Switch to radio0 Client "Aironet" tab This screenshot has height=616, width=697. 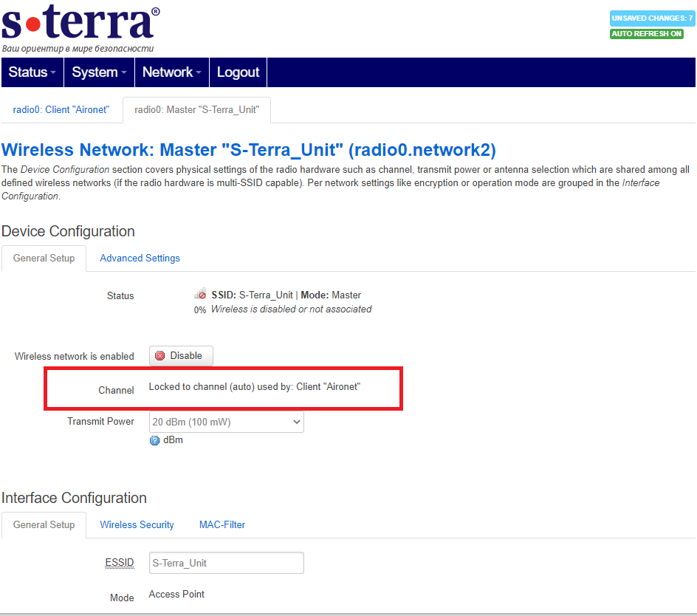(x=61, y=110)
